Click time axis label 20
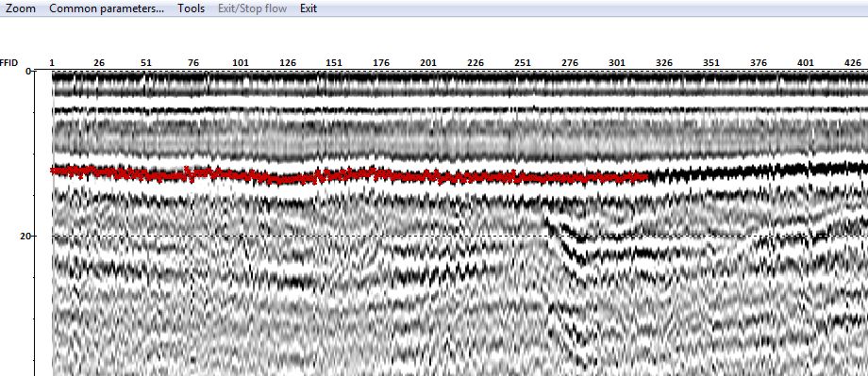This screenshot has height=376, width=868. tap(25, 237)
